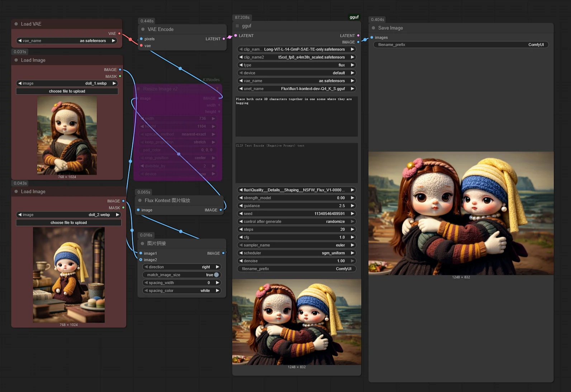Collapse 图片拼接 node using title dot
This screenshot has height=392, width=571.
coord(142,243)
